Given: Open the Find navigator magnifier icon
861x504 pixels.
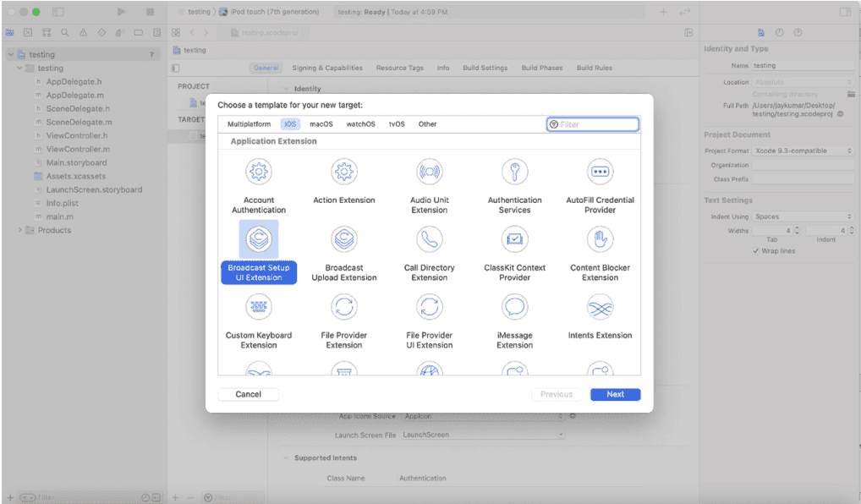Looking at the screenshot, I should click(x=65, y=32).
